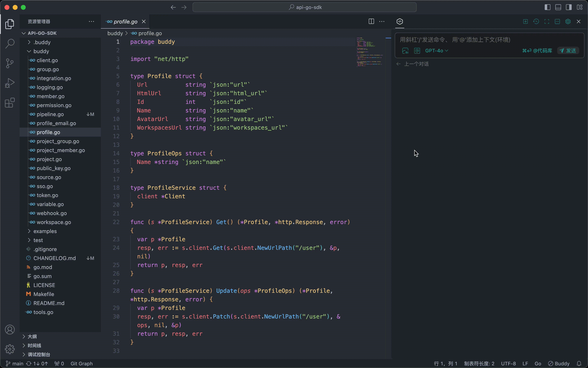Open the Extensions view

[x=10, y=103]
